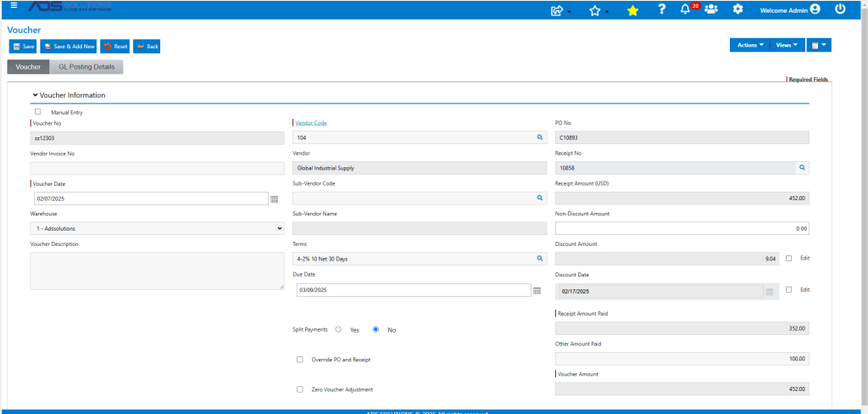Click the Reset button
This screenshot has height=414, width=868.
[x=115, y=47]
